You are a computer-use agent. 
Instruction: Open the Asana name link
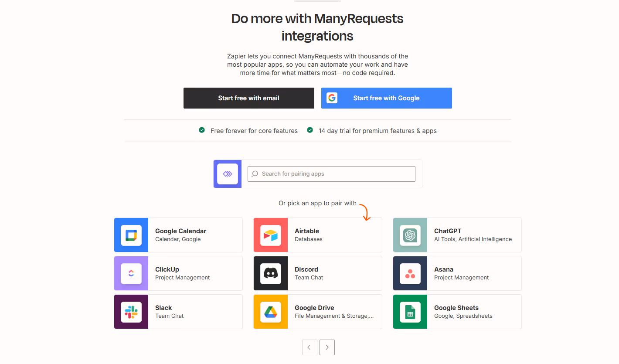tap(444, 269)
